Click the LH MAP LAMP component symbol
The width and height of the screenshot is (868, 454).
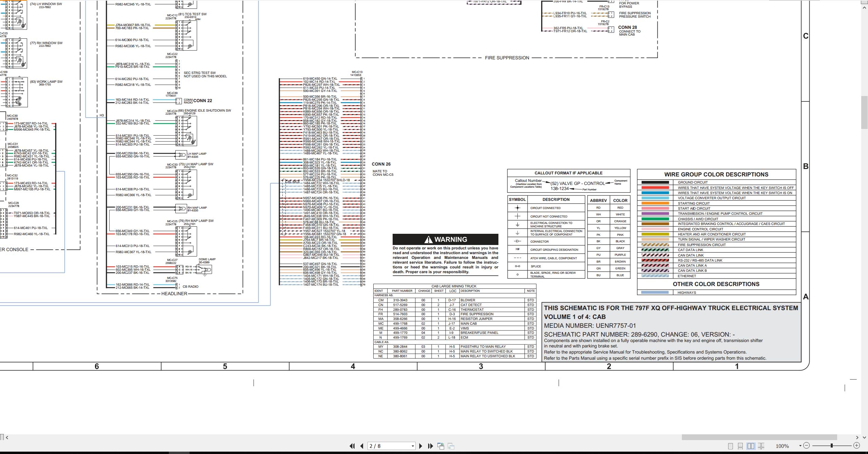point(181,155)
